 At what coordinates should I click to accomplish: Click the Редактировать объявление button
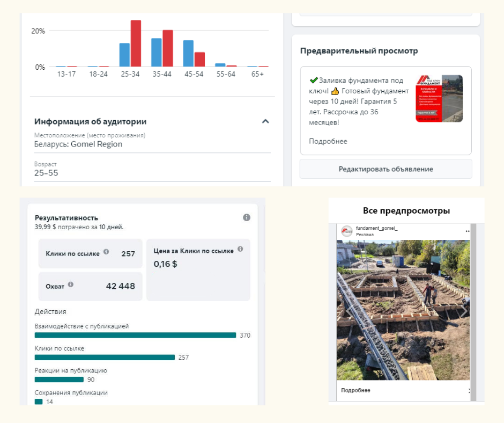pyautogui.click(x=386, y=169)
